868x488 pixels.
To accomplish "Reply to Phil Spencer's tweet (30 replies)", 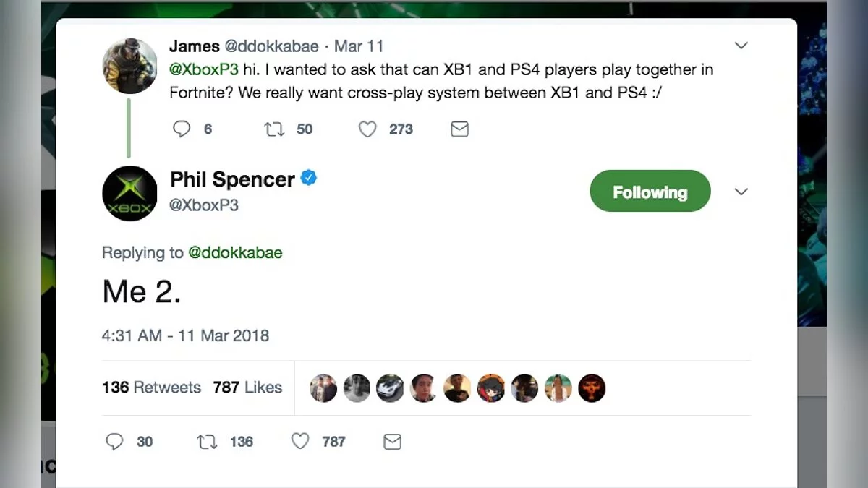I will pyautogui.click(x=115, y=441).
